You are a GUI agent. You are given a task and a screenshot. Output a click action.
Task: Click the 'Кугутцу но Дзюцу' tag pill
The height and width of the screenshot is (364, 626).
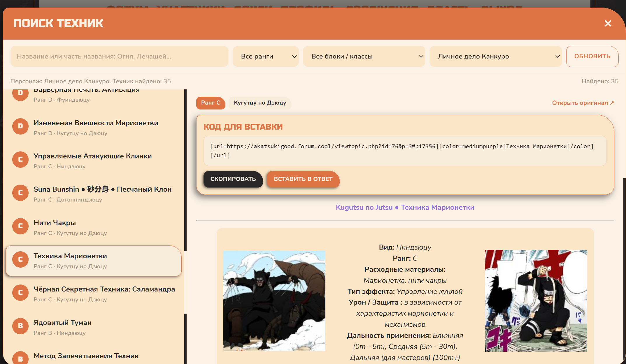260,103
